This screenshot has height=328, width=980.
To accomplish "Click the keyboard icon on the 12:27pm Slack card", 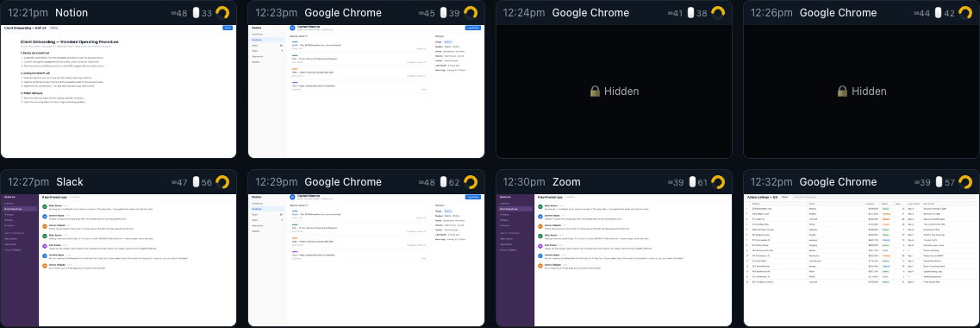I will click(174, 182).
